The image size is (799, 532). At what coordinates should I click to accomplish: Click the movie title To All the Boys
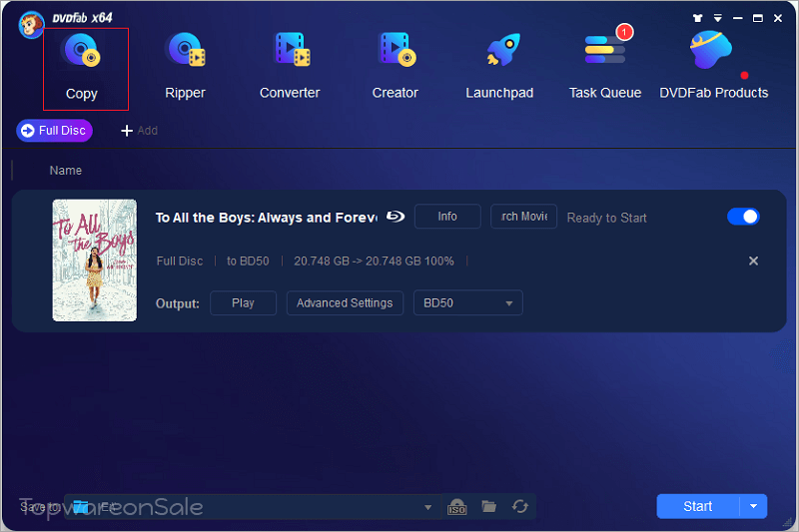point(266,218)
